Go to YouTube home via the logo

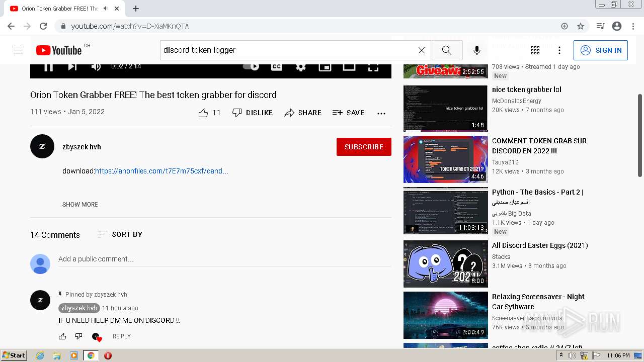point(59,50)
